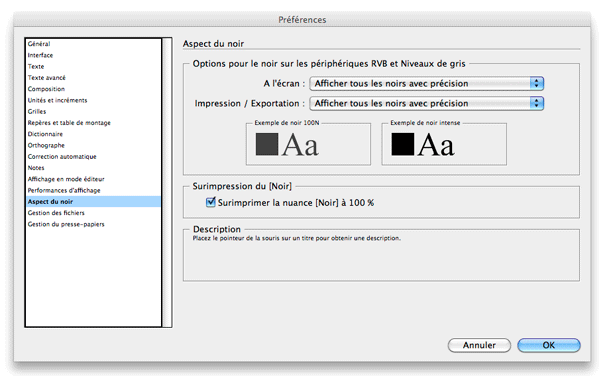603x376 pixels.
Task: Click the Annuler button
Action: [x=479, y=345]
